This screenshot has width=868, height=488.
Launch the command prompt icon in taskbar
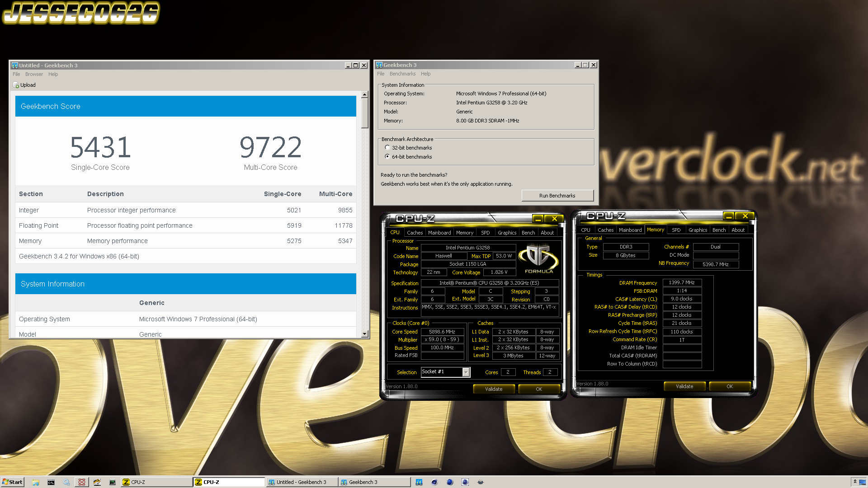(x=51, y=482)
